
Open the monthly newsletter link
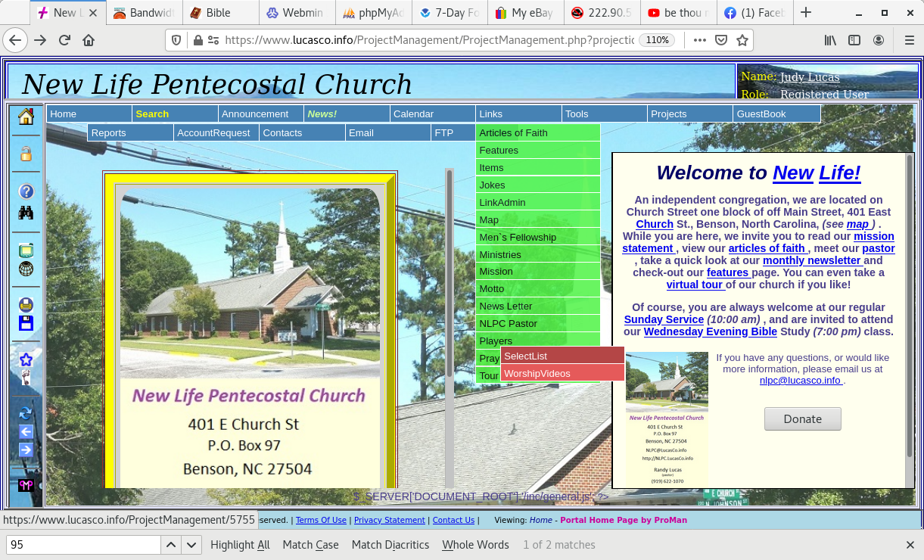pos(811,260)
